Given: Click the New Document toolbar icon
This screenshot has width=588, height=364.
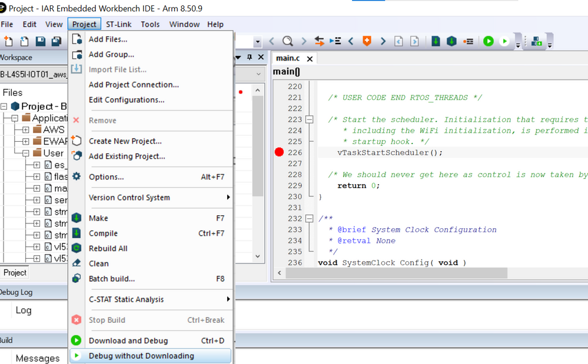Looking at the screenshot, I should [x=8, y=41].
